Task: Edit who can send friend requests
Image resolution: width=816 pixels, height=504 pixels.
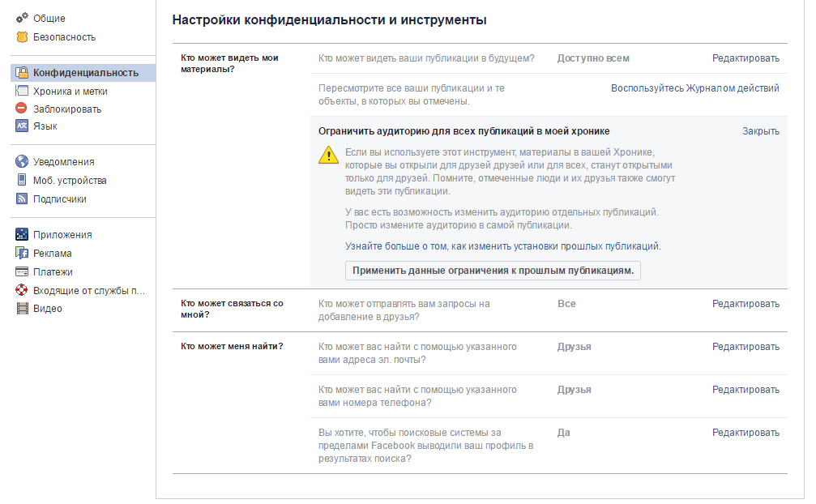Action: click(746, 304)
